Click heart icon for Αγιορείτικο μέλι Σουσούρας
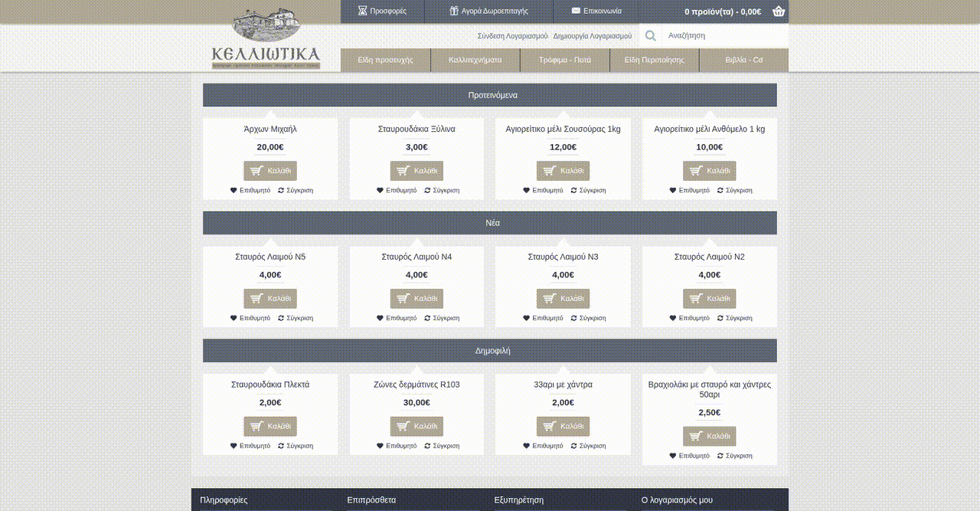980x511 pixels. 527,190
